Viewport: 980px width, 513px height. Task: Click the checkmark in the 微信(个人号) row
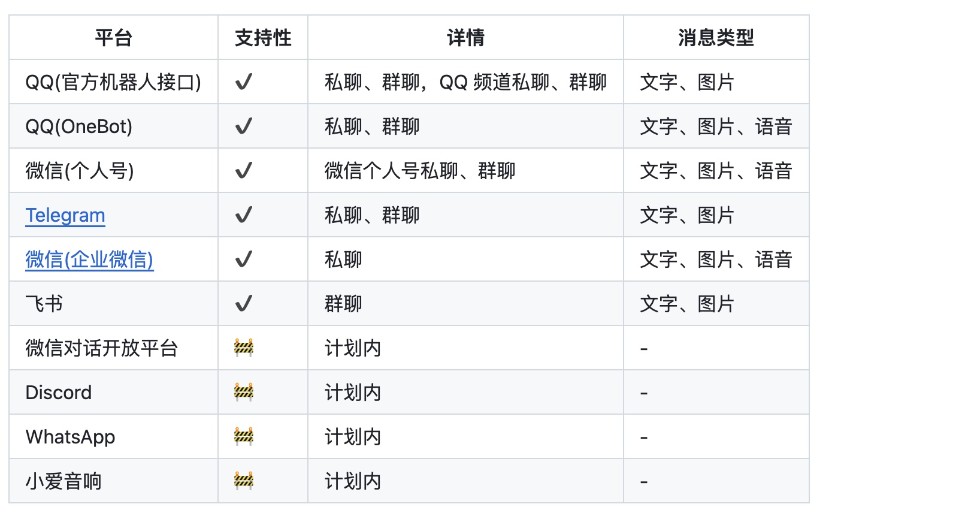244,171
